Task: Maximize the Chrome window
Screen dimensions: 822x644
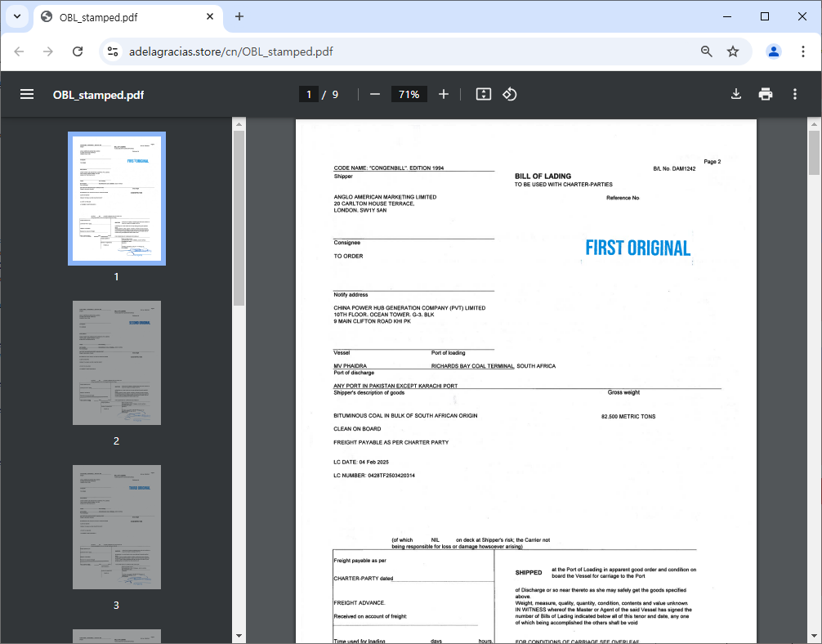Action: pyautogui.click(x=764, y=16)
